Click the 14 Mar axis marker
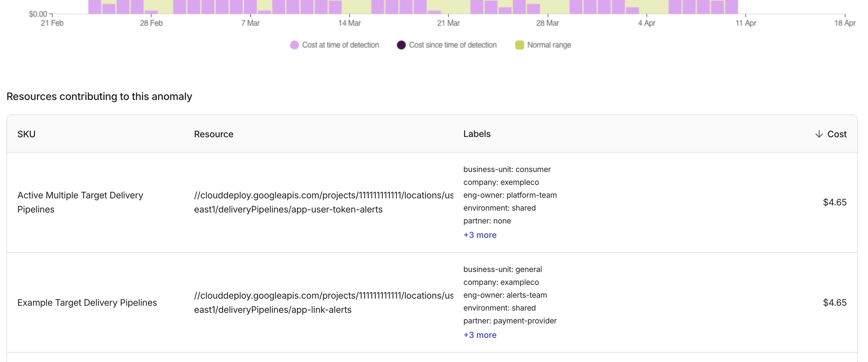The image size is (868, 362). click(x=349, y=23)
